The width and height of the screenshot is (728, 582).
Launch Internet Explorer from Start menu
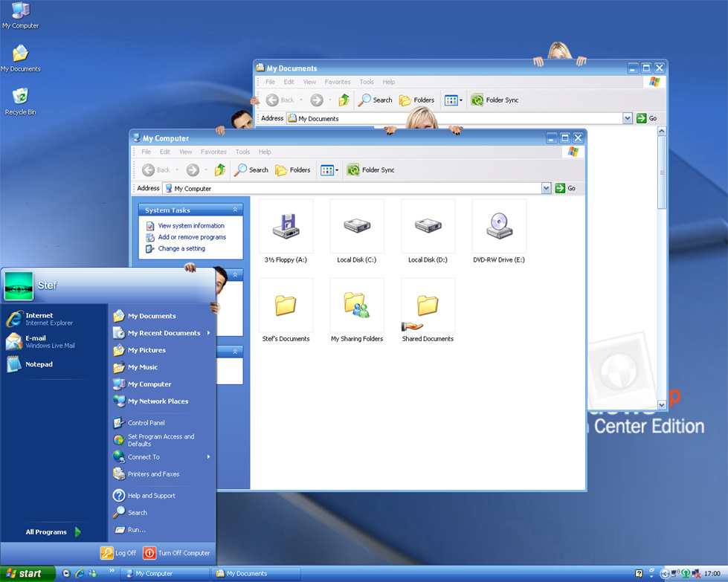(39, 319)
